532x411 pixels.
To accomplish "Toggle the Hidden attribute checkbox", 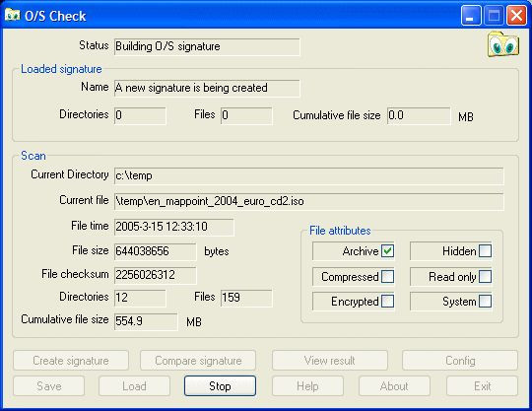I will tap(485, 251).
